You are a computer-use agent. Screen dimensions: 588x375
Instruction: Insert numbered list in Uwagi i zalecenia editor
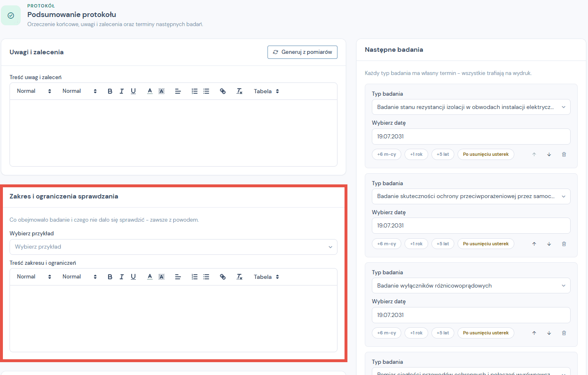pyautogui.click(x=195, y=91)
